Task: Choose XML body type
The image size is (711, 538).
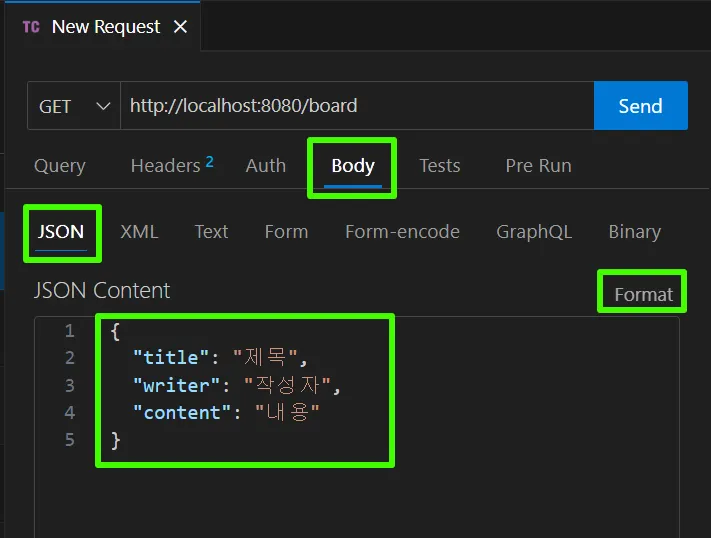Action: pyautogui.click(x=139, y=232)
